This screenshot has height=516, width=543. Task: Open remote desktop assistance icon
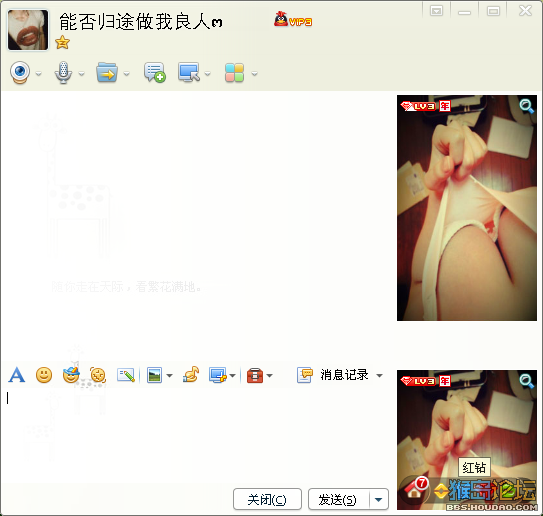tap(189, 72)
